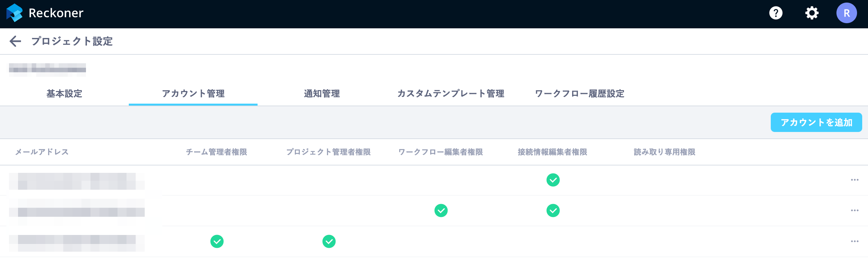The image size is (868, 262).
Task: Disable プロジェクト管理者権限 for the third account
Action: pos(329,241)
